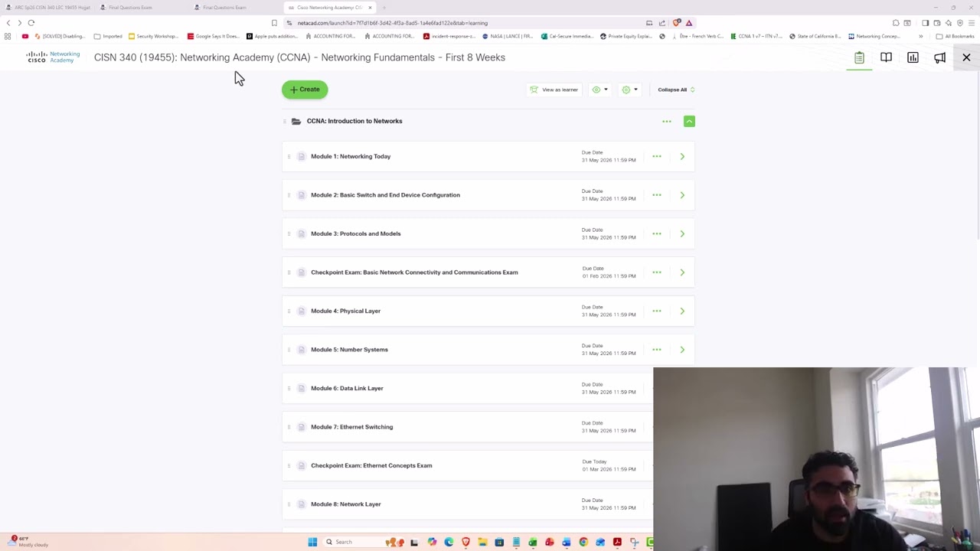Click the folder icon beside CCNA: Introduction to Networks
Image resolution: width=980 pixels, height=551 pixels.
coord(296,121)
